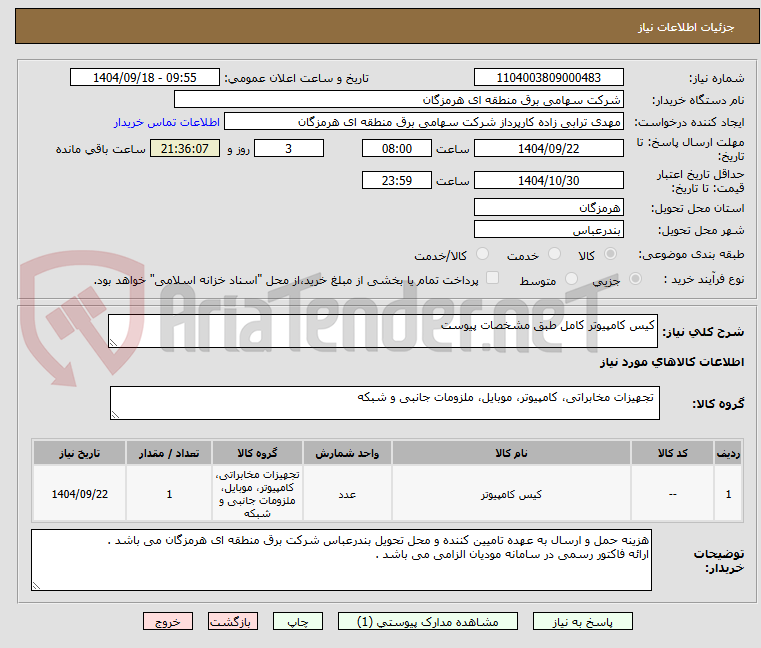The width and height of the screenshot is (761, 648).
Task: Click the general description 'کیس کامپیوتر کامل' textarea
Action: click(382, 331)
